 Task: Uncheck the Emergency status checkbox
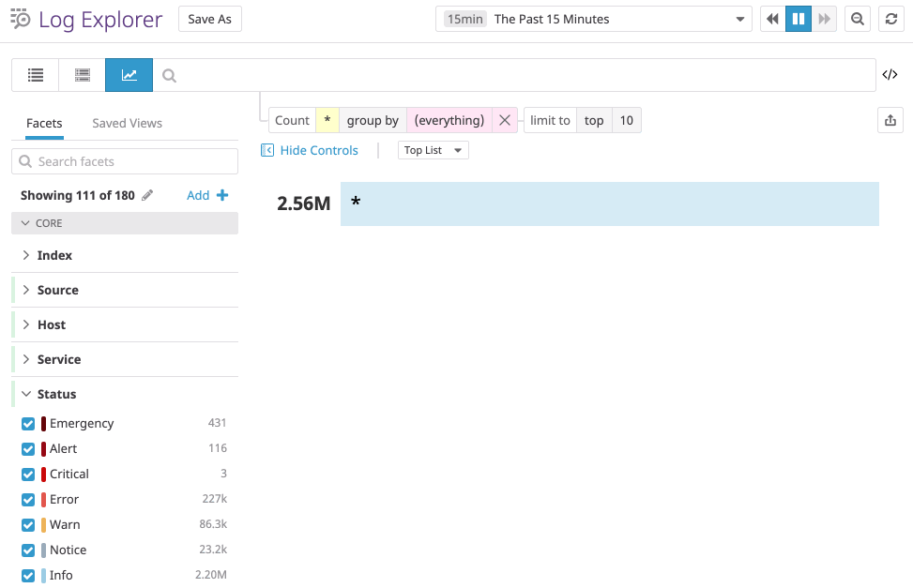[28, 424]
